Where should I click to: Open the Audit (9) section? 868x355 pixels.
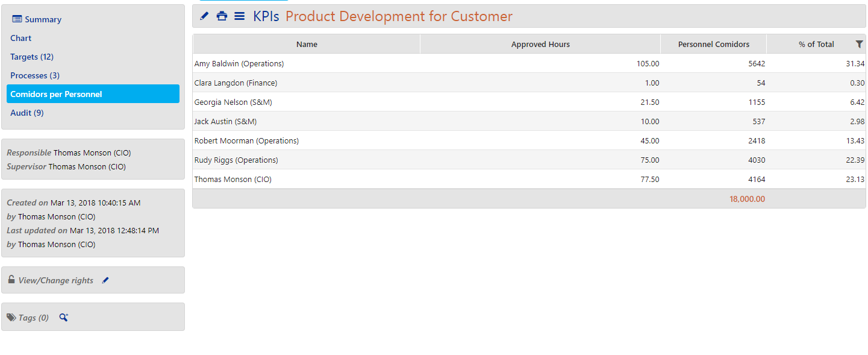tap(27, 113)
